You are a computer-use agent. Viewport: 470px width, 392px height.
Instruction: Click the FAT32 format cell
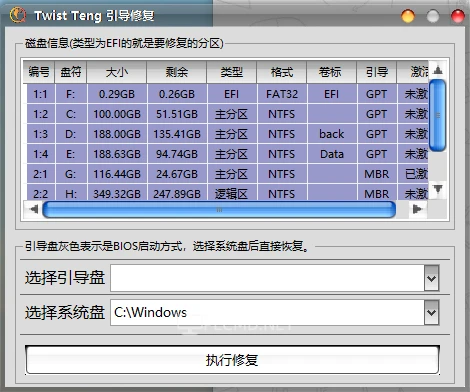(282, 94)
